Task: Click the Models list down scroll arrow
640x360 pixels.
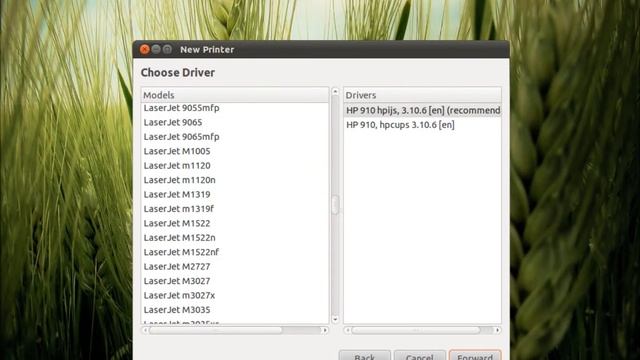Action: 335,320
